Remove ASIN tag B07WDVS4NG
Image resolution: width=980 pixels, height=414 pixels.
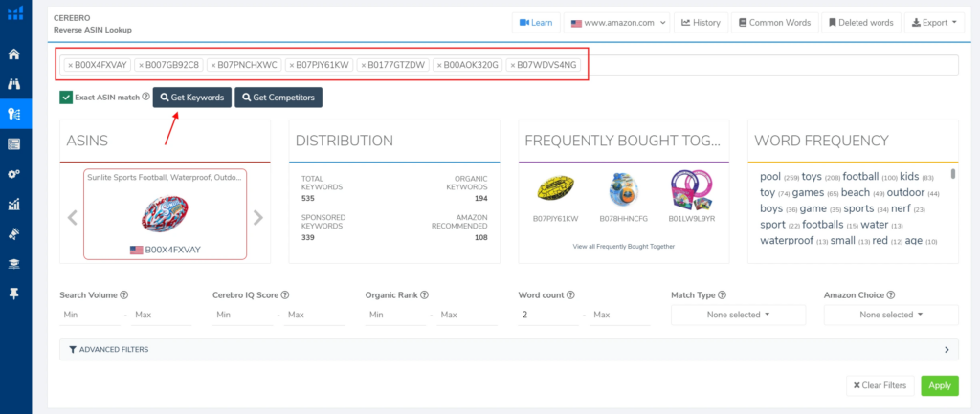tap(513, 65)
